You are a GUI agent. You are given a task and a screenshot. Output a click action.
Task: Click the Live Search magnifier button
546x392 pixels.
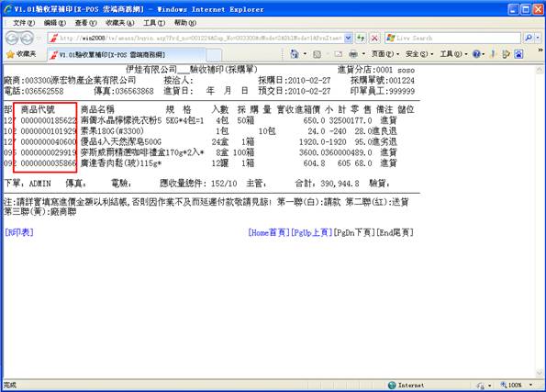point(529,38)
